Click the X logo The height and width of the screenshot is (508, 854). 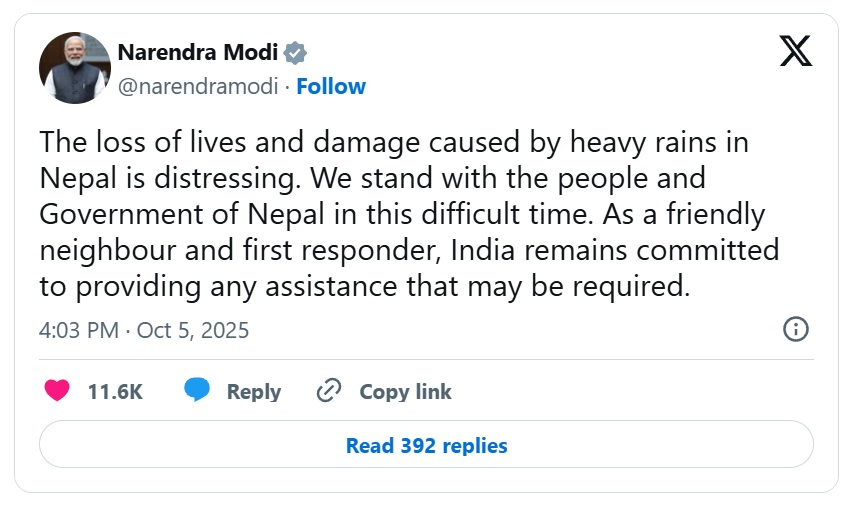pyautogui.click(x=795, y=49)
